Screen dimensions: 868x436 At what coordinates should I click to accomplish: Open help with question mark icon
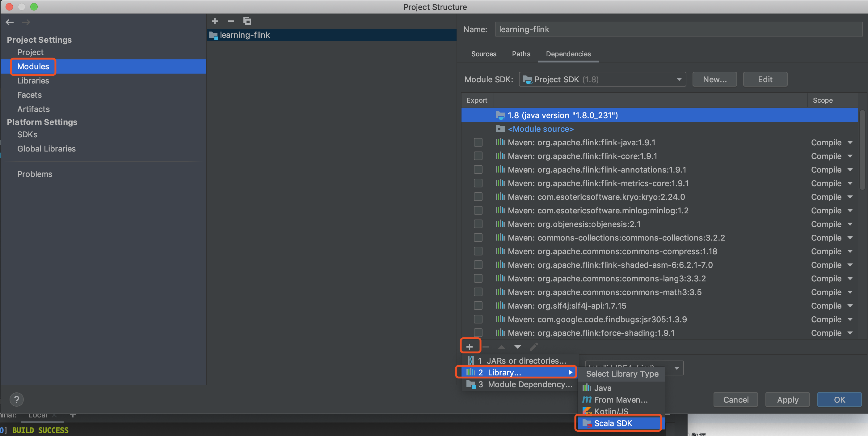pos(16,400)
